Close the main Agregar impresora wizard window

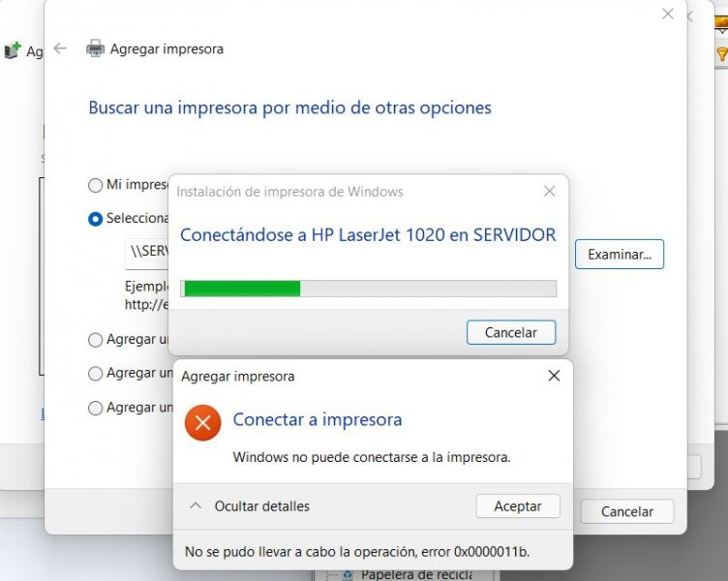pos(668,14)
